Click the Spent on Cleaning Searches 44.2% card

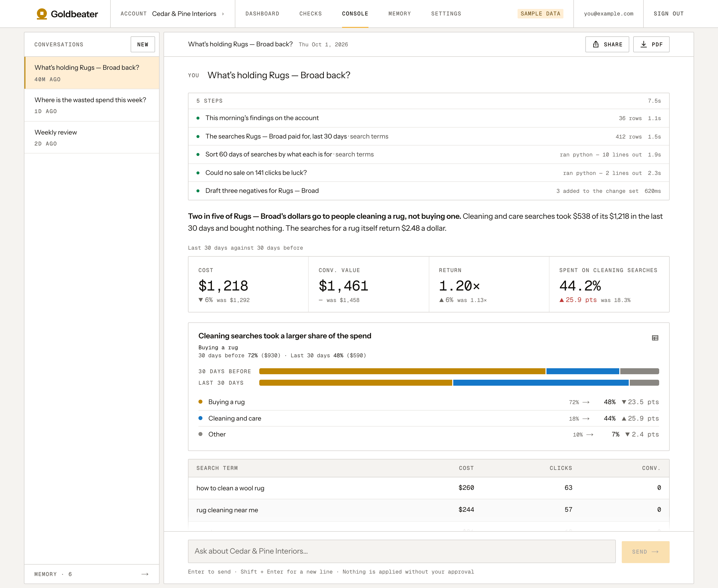coord(609,284)
